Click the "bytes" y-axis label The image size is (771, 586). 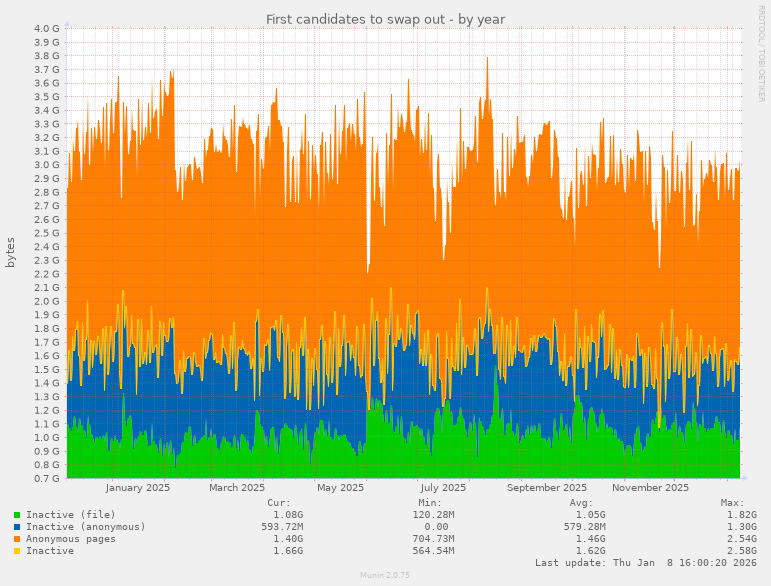click(x=11, y=252)
